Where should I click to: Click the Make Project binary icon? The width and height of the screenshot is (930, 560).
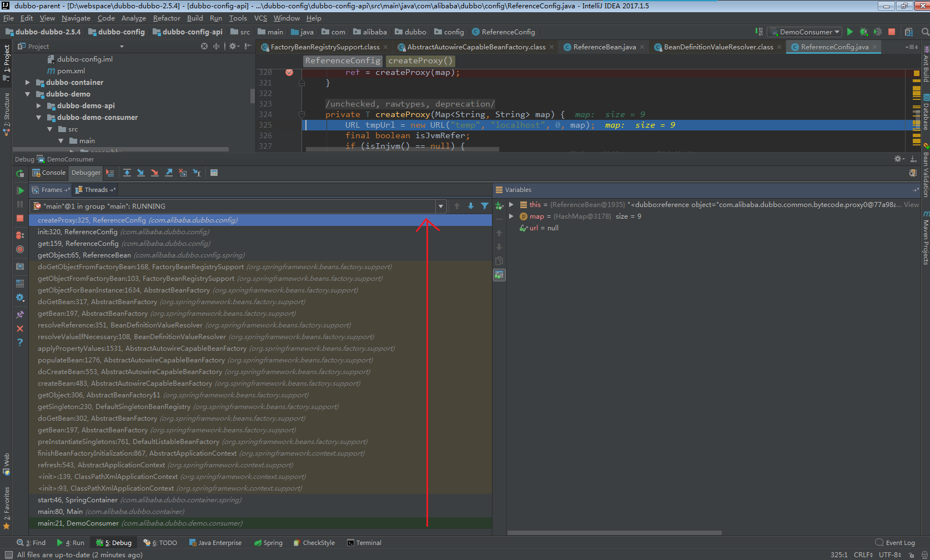(759, 32)
